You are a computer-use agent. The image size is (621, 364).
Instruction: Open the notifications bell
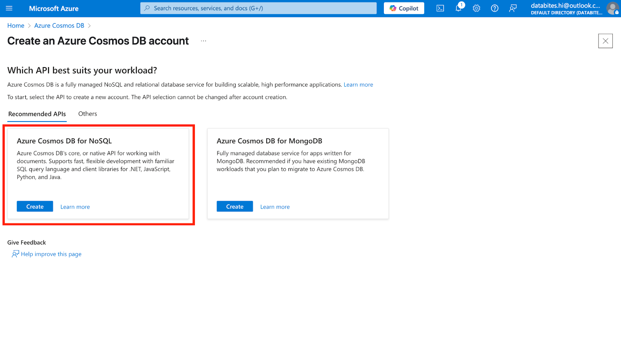click(459, 8)
